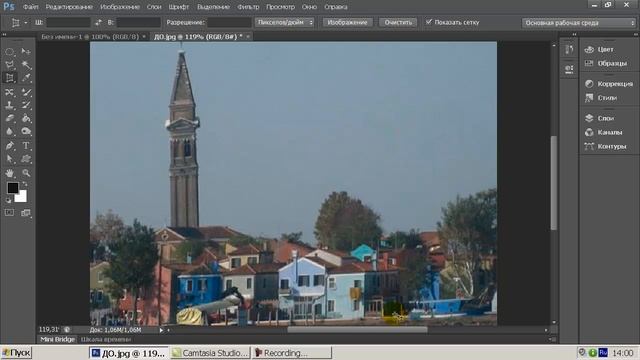
Task: Select the Custom Shape tool
Action: (26, 159)
